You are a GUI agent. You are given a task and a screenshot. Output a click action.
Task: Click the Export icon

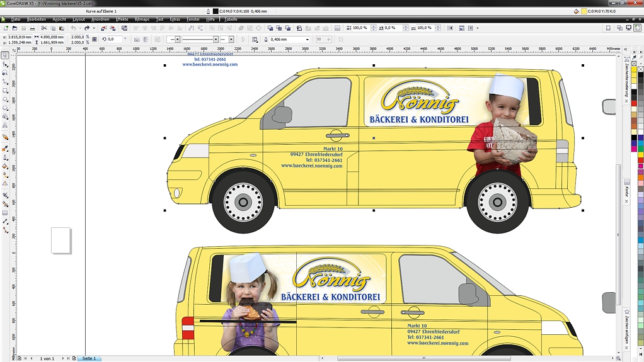click(113, 28)
